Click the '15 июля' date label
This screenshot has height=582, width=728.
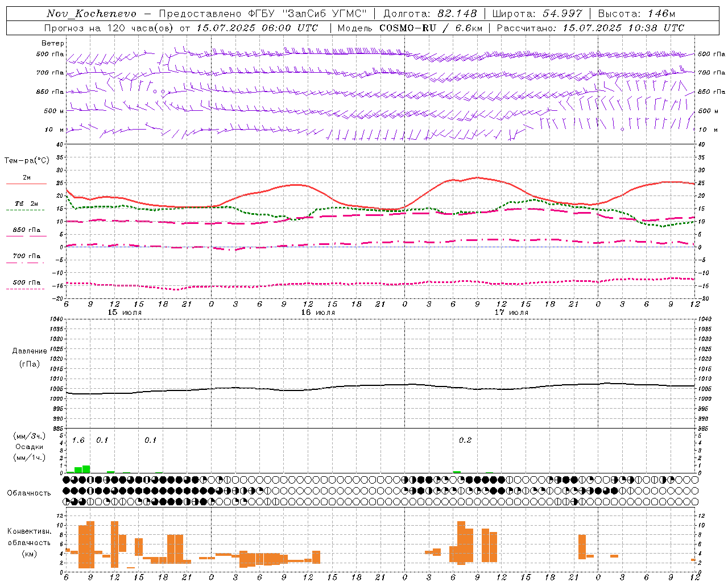[x=125, y=313]
